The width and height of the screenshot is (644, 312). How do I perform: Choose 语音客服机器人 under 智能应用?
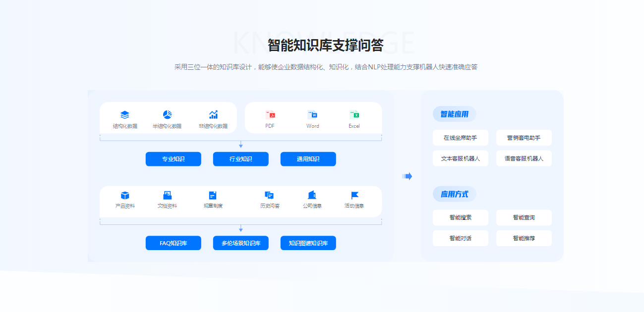(x=524, y=158)
